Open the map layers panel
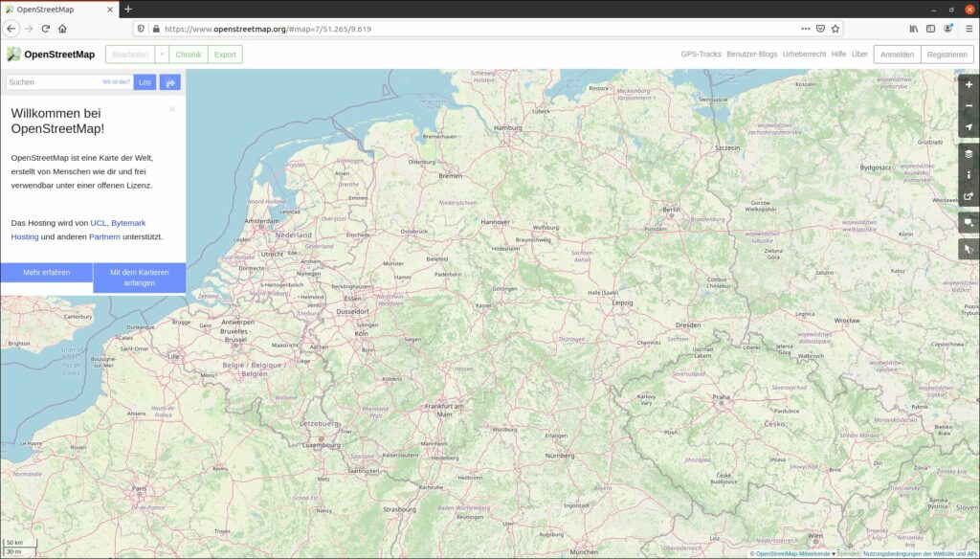 pyautogui.click(x=969, y=153)
